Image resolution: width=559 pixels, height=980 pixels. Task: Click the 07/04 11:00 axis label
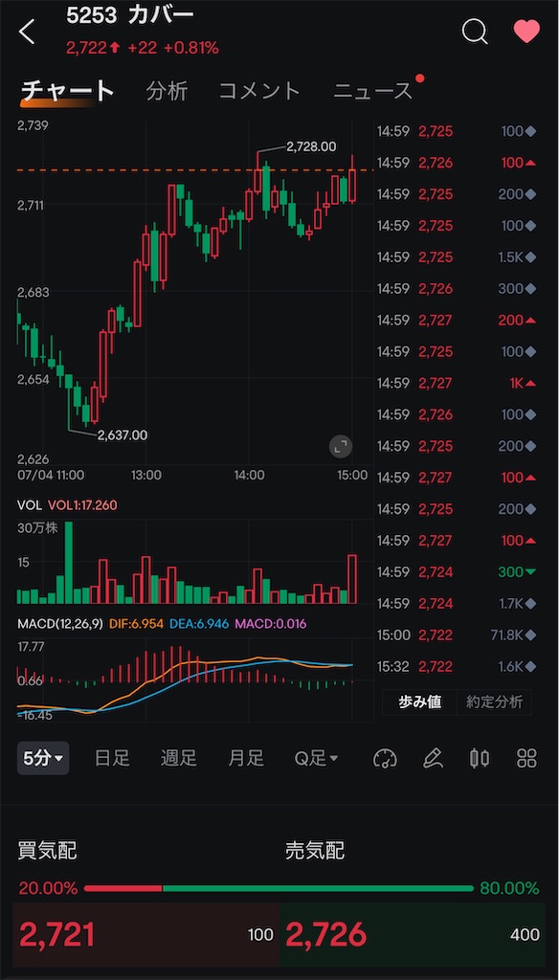click(x=51, y=475)
